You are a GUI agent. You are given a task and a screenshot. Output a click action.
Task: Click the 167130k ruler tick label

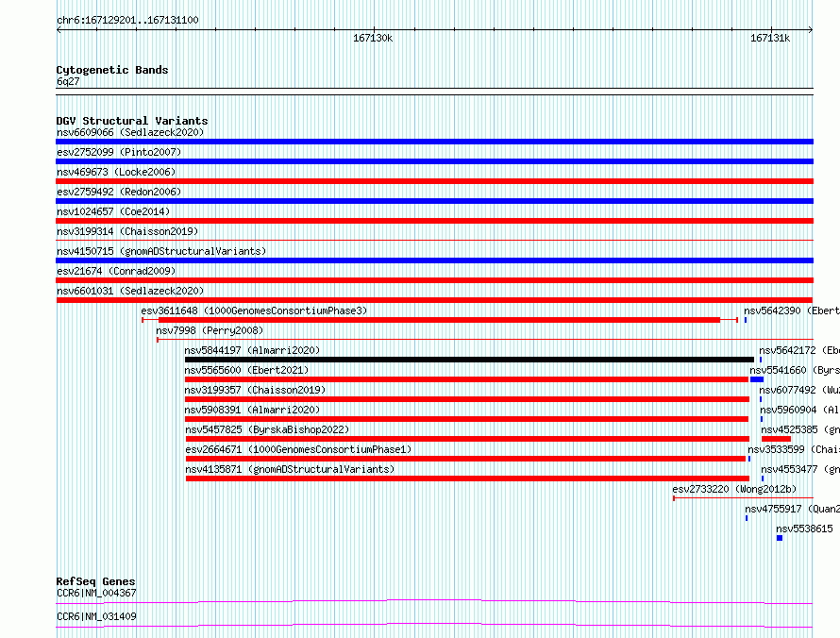coord(373,38)
